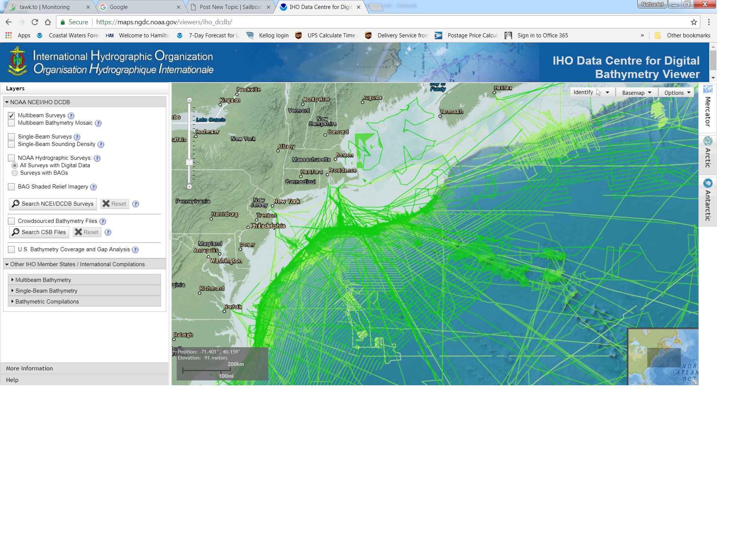Open the Options dropdown menu
The height and width of the screenshot is (560, 747).
coord(677,93)
